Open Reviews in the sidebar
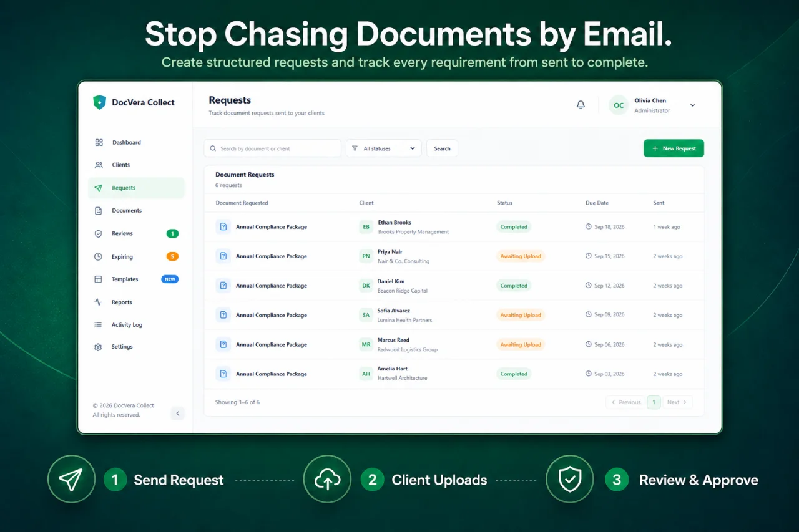 (x=137, y=233)
